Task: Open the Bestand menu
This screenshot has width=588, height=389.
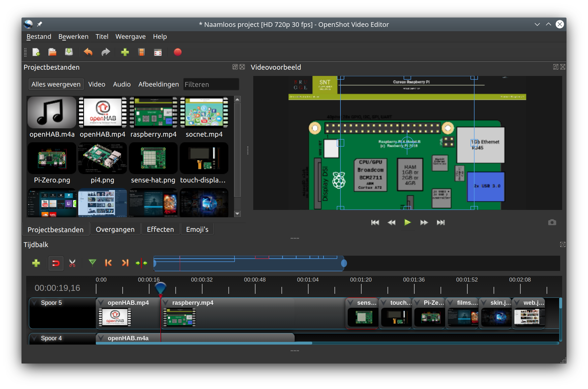Action: coord(39,36)
